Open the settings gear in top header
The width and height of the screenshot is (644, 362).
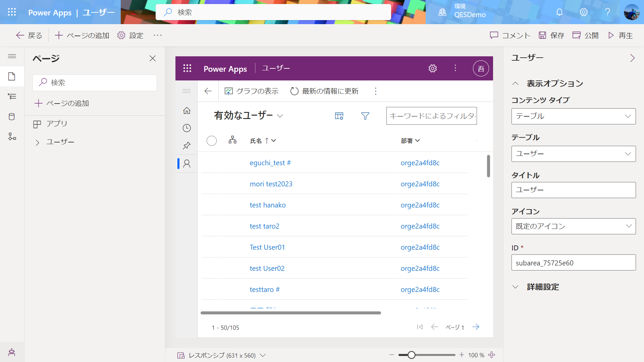click(584, 12)
